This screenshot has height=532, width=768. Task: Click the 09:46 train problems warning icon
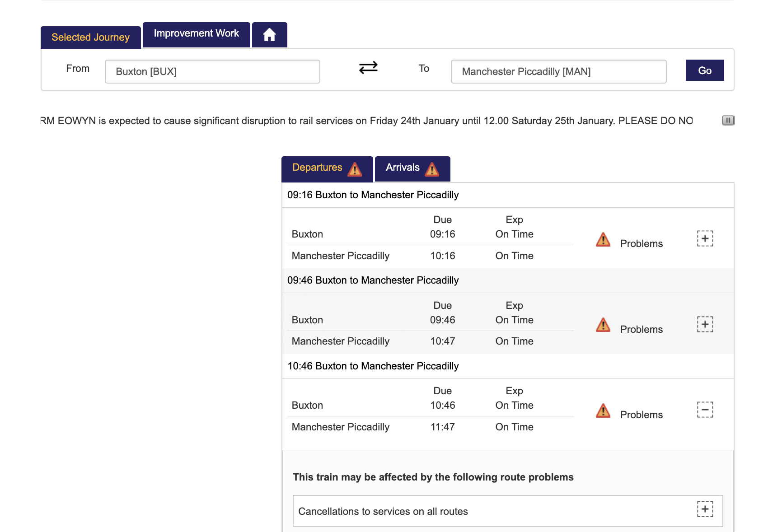[x=603, y=325]
